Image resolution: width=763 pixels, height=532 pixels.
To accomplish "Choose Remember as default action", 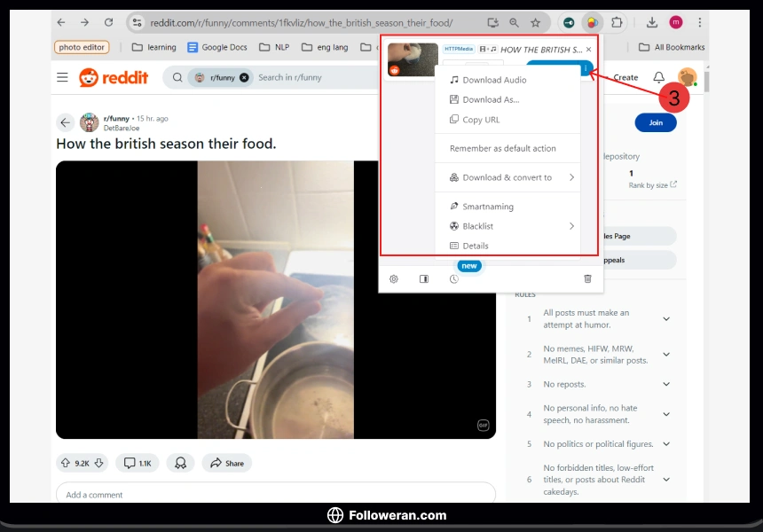I will point(502,148).
